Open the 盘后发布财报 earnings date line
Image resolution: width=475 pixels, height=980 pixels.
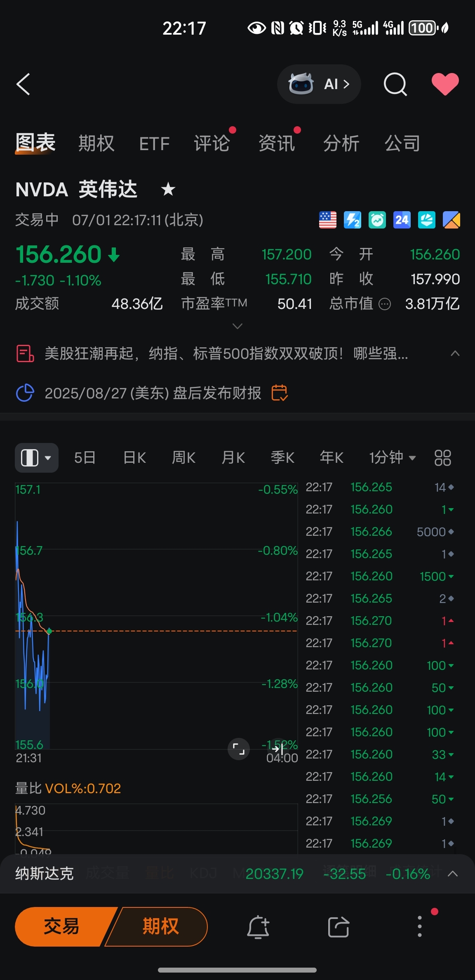click(x=153, y=393)
